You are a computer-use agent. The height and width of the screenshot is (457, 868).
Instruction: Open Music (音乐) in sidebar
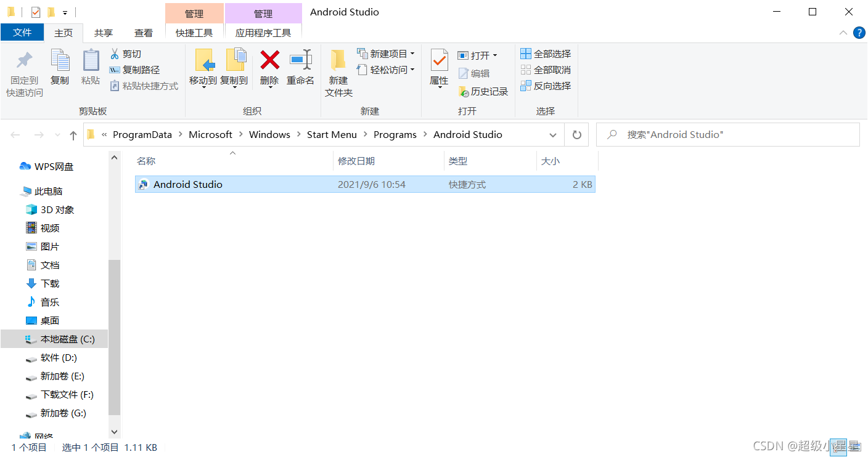coord(43,302)
